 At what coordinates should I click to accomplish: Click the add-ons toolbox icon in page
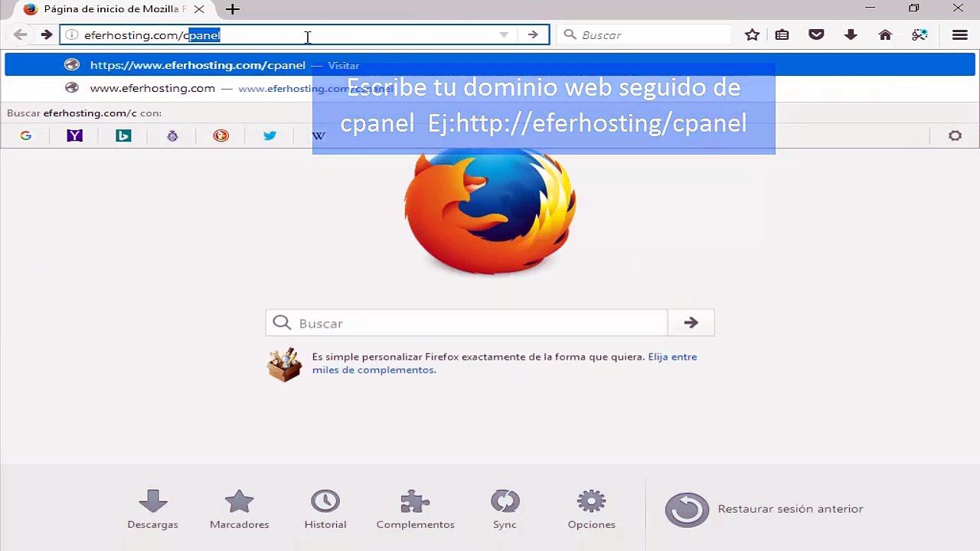pyautogui.click(x=284, y=364)
